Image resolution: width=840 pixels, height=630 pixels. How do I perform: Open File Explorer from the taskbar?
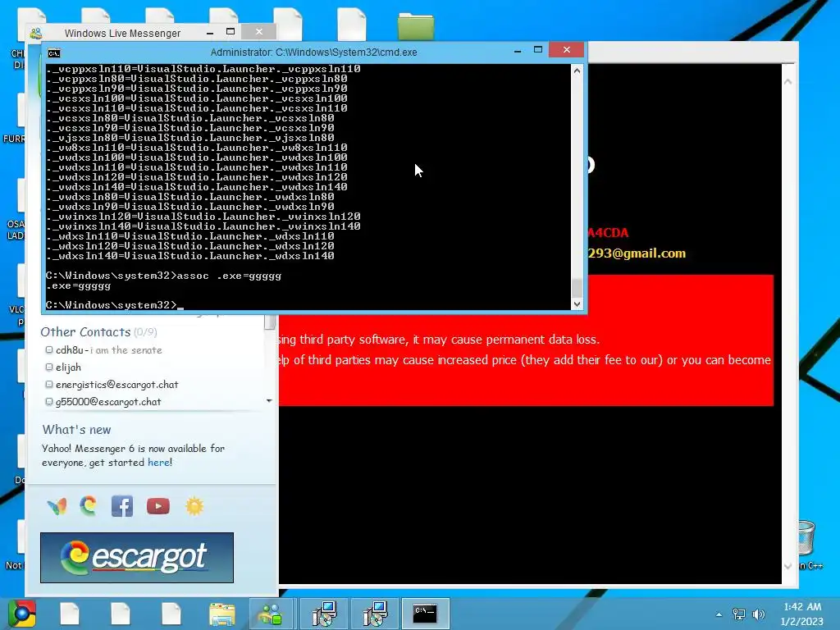[x=221, y=614]
